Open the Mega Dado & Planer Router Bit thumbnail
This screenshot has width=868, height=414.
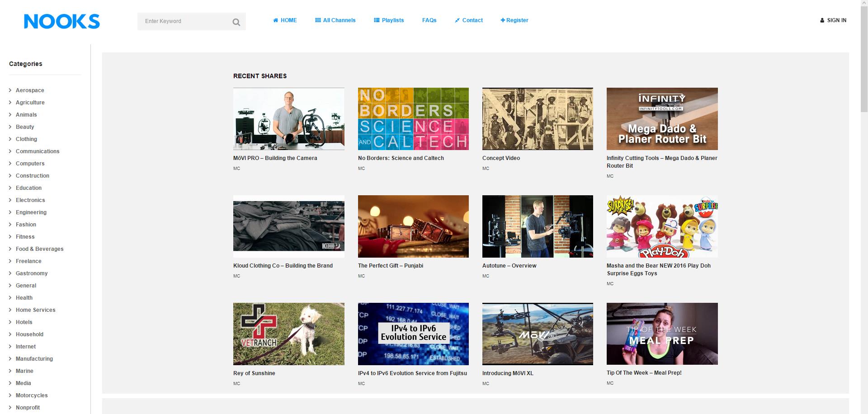point(662,119)
